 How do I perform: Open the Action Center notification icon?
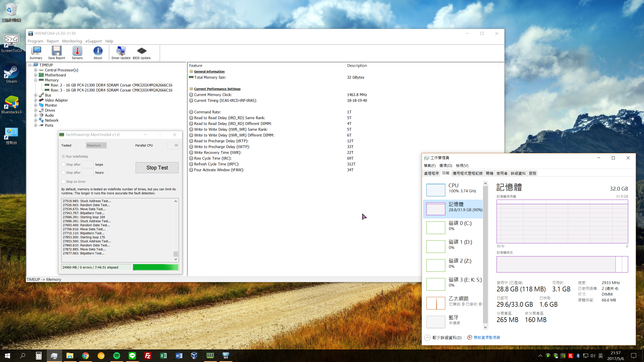pyautogui.click(x=634, y=355)
